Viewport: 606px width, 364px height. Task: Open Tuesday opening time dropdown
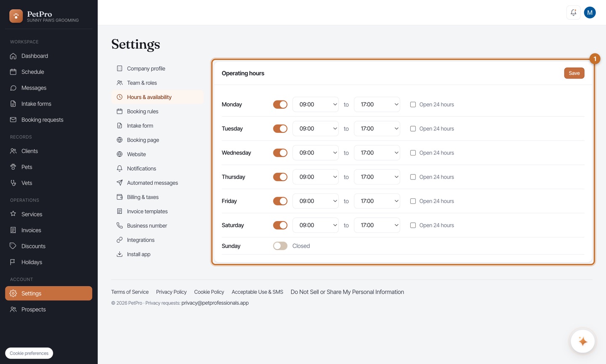click(316, 129)
